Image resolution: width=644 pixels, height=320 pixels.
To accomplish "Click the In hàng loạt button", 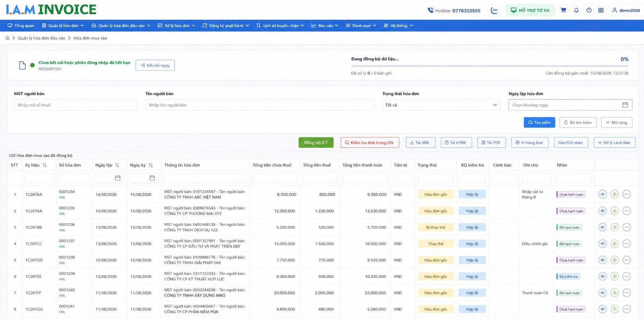I will [x=530, y=143].
